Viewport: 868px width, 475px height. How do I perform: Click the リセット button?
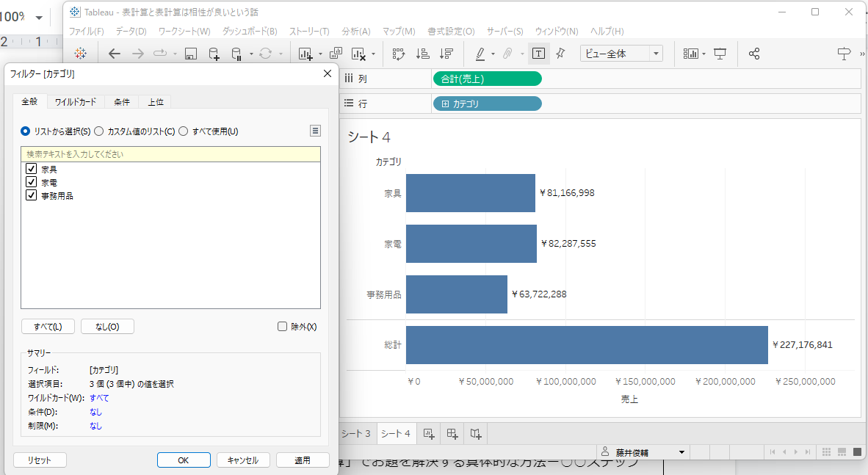(x=40, y=460)
